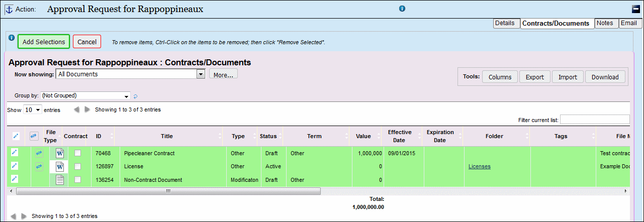The image size is (644, 222).
Task: Check the Contract box for Pipecleaner Contract
Action: pyautogui.click(x=77, y=153)
